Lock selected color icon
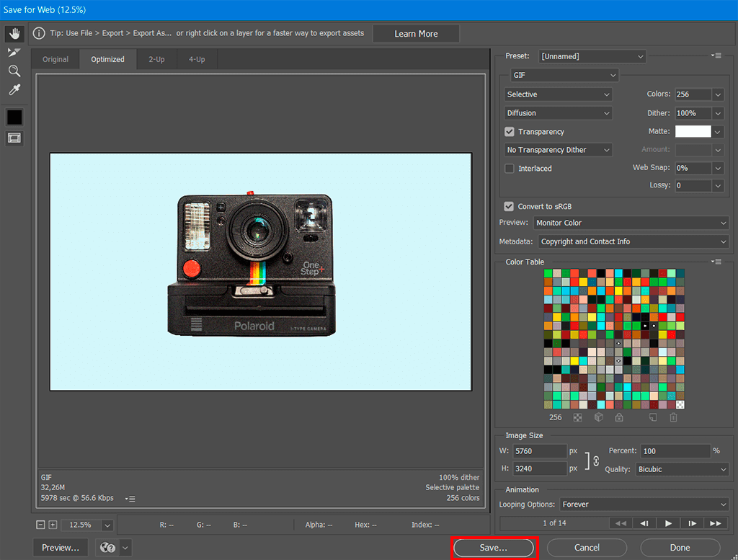The height and width of the screenshot is (560, 738). click(x=619, y=417)
